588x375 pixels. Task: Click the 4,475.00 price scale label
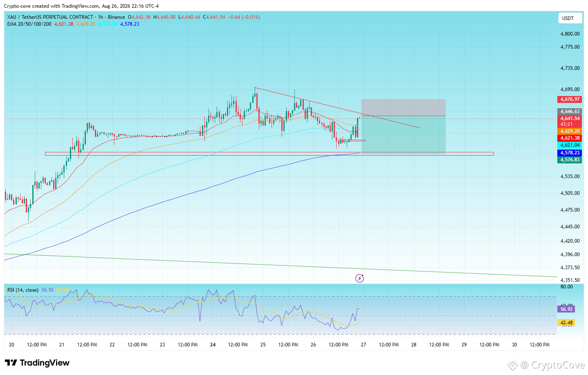tap(570, 210)
